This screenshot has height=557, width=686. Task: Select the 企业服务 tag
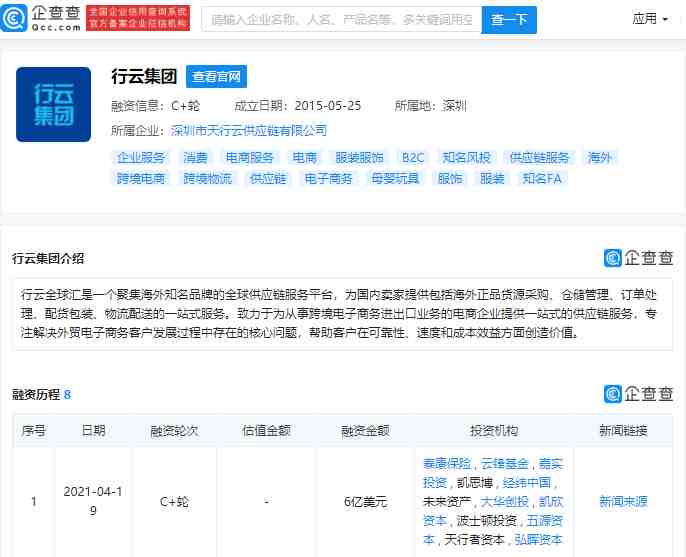pos(141,158)
